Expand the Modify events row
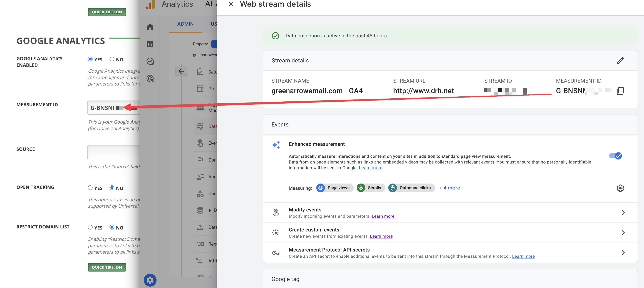The image size is (644, 288). click(623, 213)
